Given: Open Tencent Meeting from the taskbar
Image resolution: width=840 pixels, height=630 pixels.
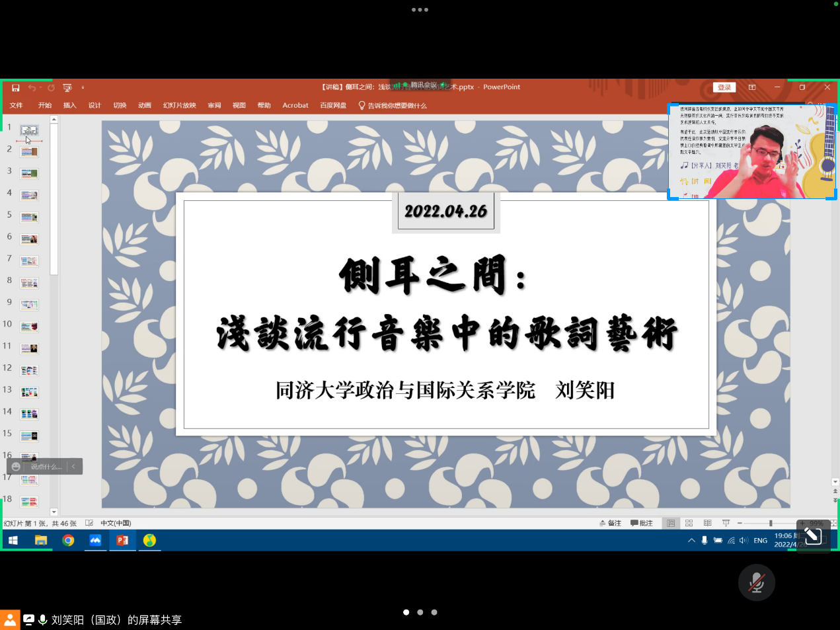Looking at the screenshot, I should pyautogui.click(x=95, y=540).
